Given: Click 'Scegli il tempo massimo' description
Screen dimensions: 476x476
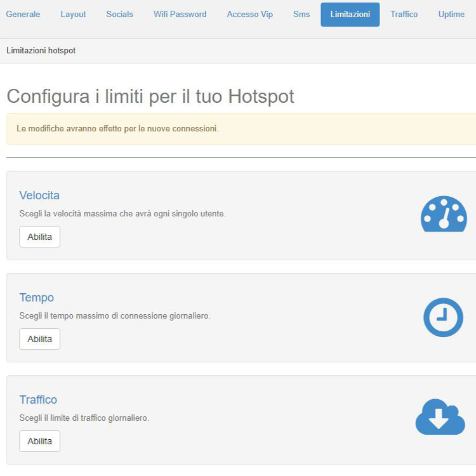Looking at the screenshot, I should pyautogui.click(x=115, y=315).
